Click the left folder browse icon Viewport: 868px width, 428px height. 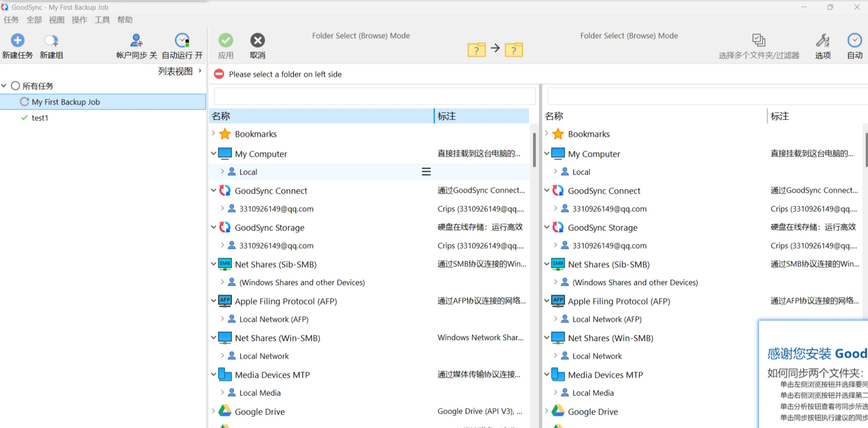click(x=476, y=49)
